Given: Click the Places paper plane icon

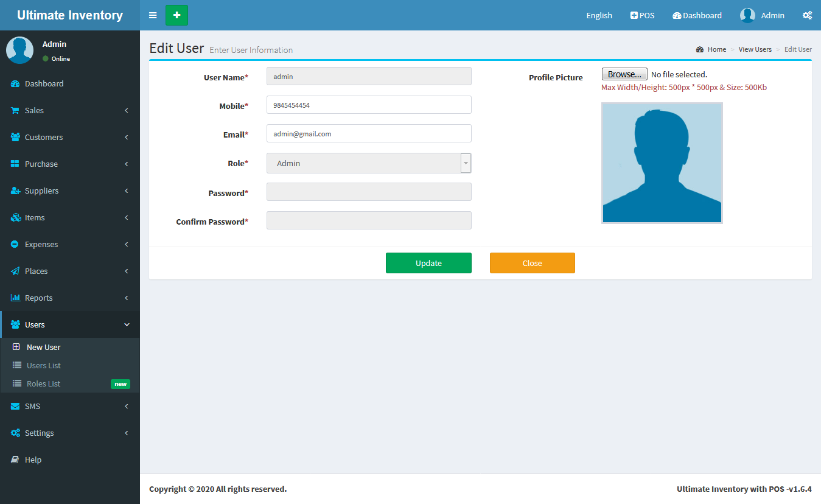Looking at the screenshot, I should pos(15,271).
